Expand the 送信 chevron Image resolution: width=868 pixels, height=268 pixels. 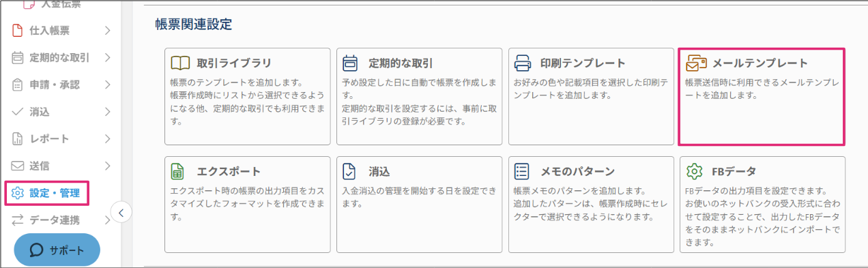coord(107,166)
